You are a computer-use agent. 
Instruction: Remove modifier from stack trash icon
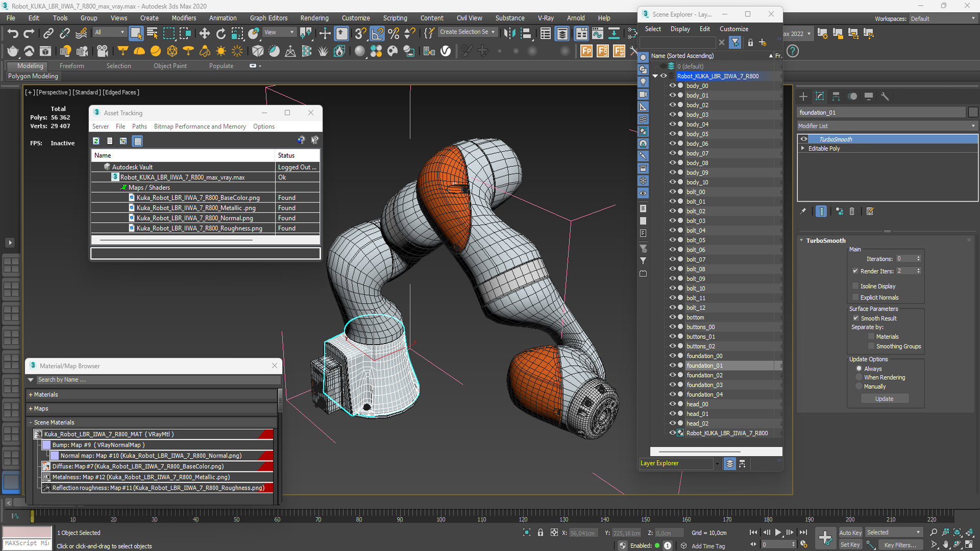pos(852,211)
